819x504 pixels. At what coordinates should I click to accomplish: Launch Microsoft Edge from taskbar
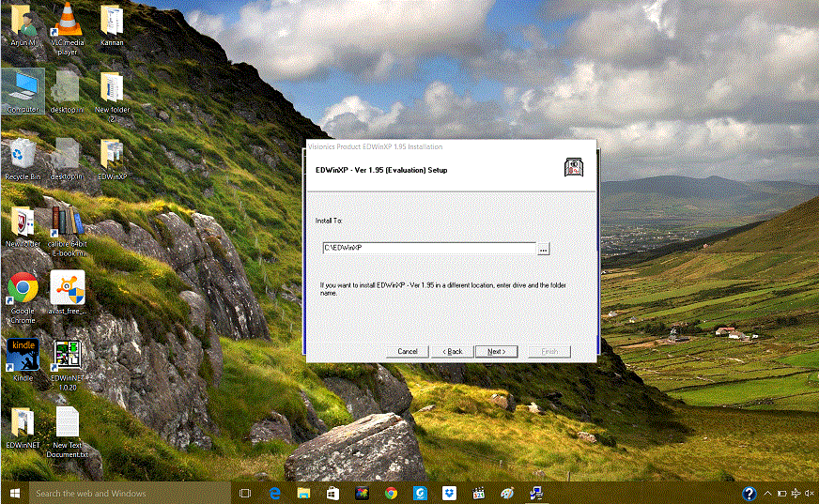click(x=275, y=493)
